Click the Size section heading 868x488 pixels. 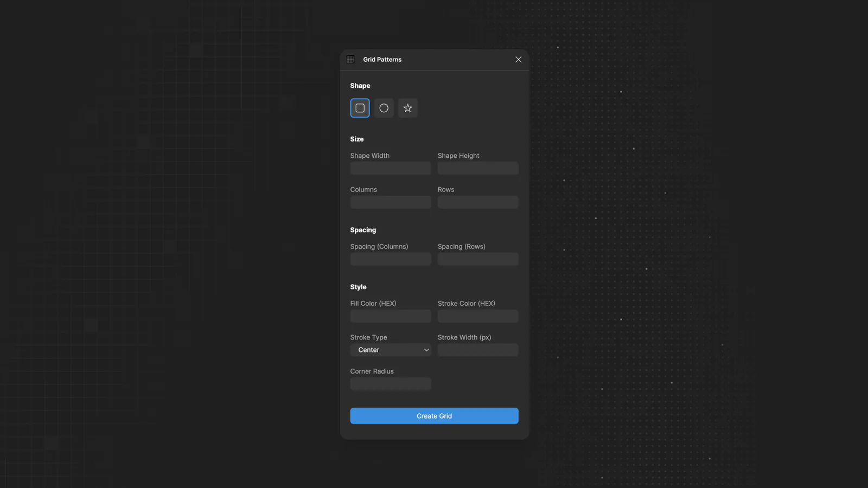click(x=357, y=139)
